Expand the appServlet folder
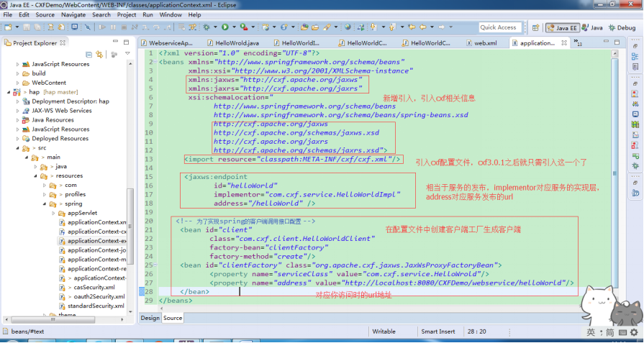 pyautogui.click(x=53, y=213)
